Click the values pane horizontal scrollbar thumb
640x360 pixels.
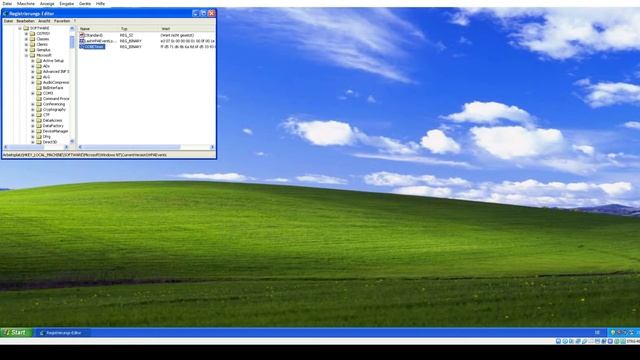click(x=131, y=147)
